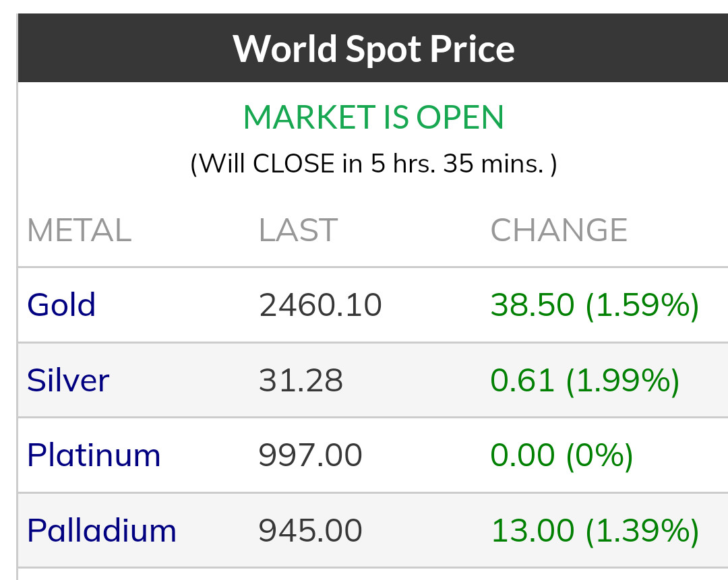
Task: Open the Silver metal link
Action: [x=68, y=381]
